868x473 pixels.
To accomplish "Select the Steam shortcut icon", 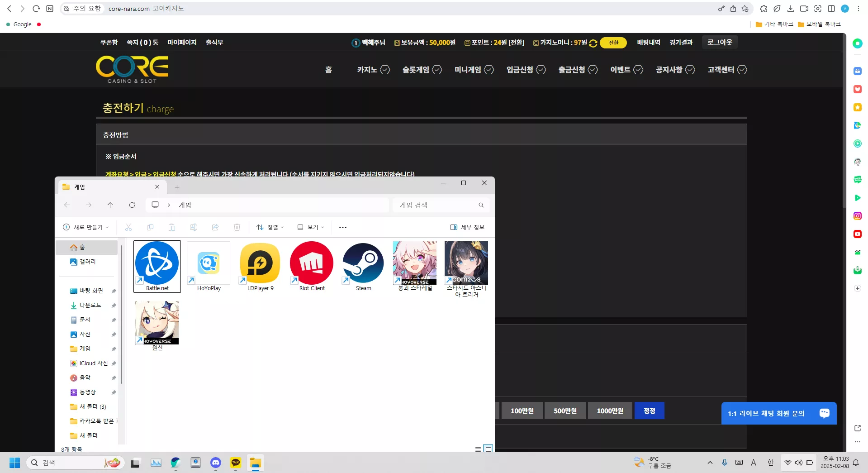I will [x=363, y=266].
